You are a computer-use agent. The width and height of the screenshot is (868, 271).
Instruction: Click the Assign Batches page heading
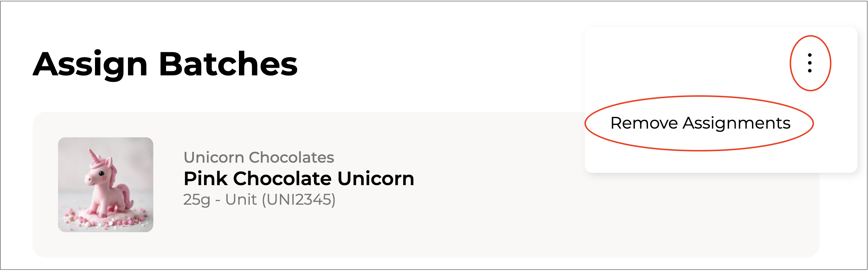[x=165, y=64]
